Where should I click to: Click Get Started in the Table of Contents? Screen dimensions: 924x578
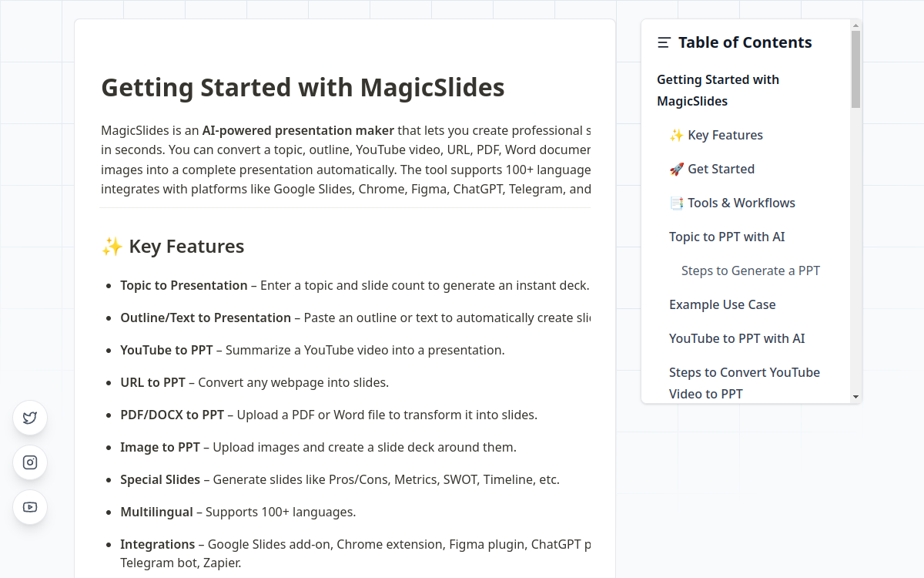(721, 169)
